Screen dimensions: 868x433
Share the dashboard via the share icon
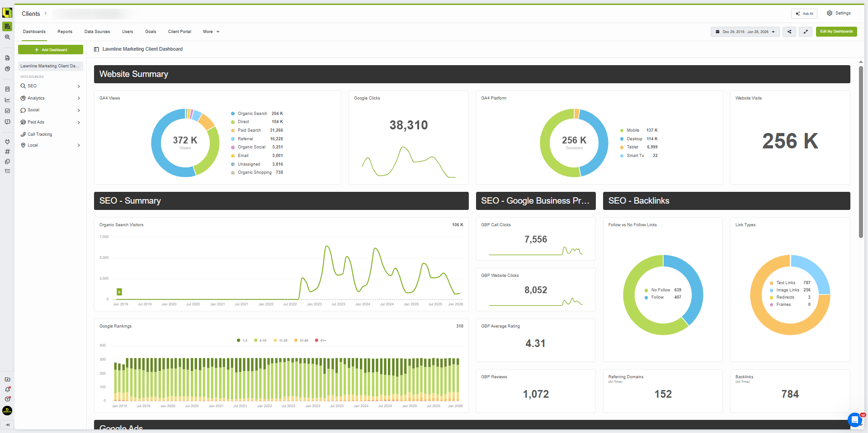[789, 32]
